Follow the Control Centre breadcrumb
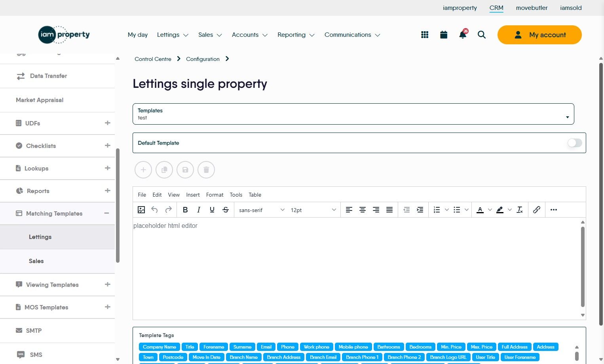The height and width of the screenshot is (364, 604). [153, 59]
